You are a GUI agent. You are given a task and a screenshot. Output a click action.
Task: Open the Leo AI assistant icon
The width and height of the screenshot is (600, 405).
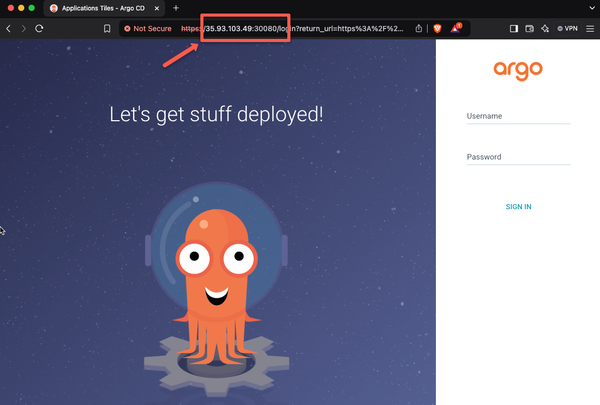pyautogui.click(x=545, y=29)
